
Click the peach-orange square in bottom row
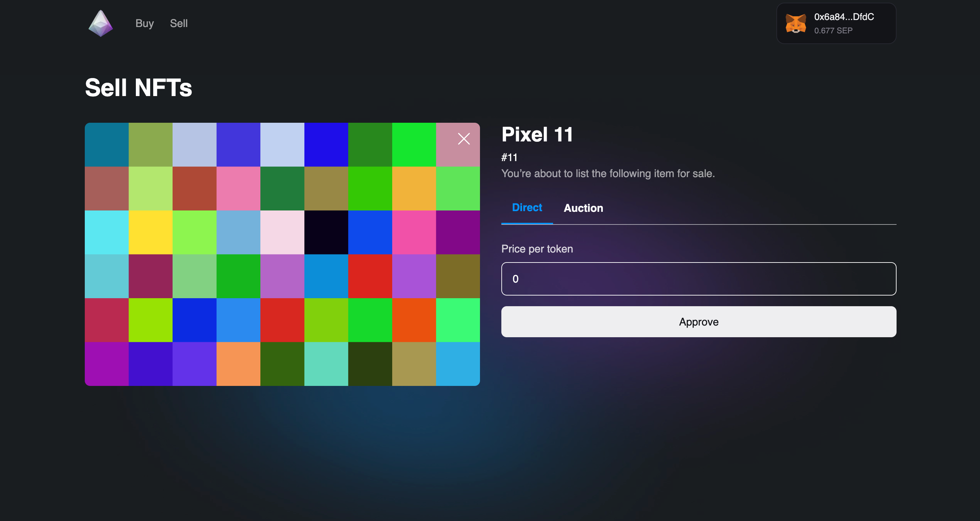(238, 364)
